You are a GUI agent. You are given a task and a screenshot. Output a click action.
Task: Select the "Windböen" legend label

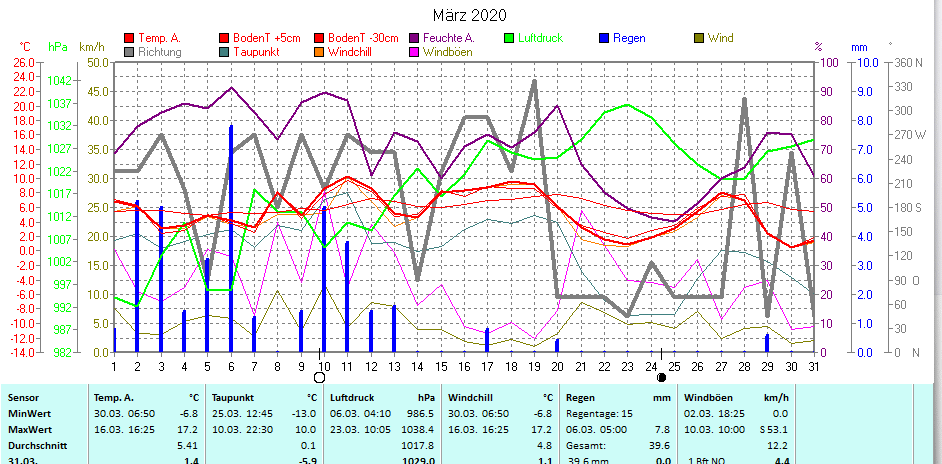448,52
